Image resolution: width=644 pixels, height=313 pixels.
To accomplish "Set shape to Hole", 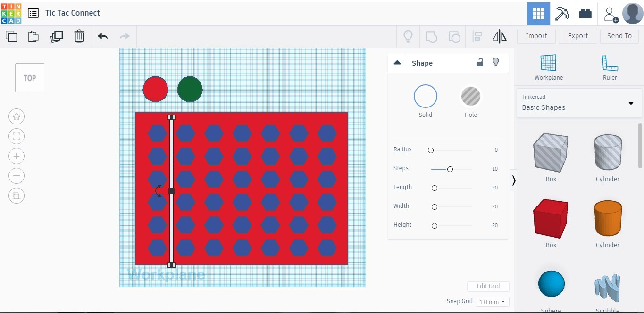I will (471, 96).
